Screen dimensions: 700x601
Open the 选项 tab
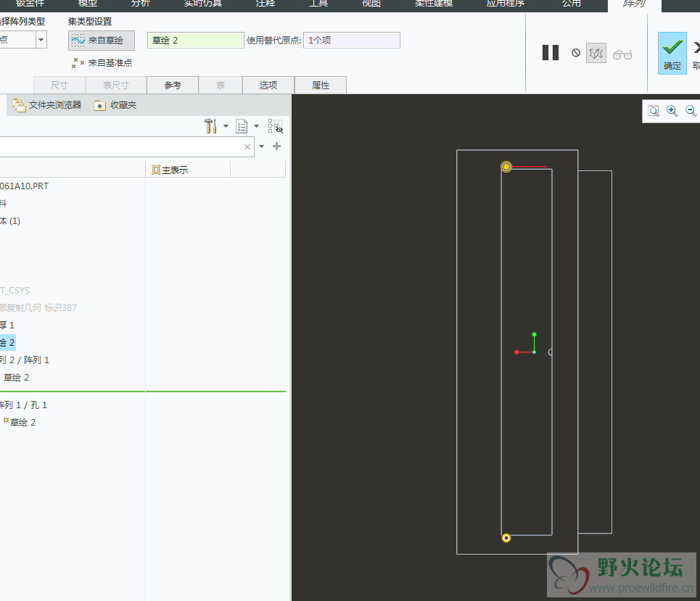(x=268, y=85)
